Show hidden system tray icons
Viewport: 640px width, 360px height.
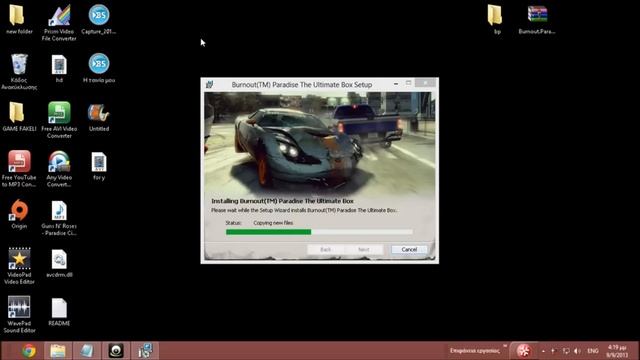coord(543,351)
